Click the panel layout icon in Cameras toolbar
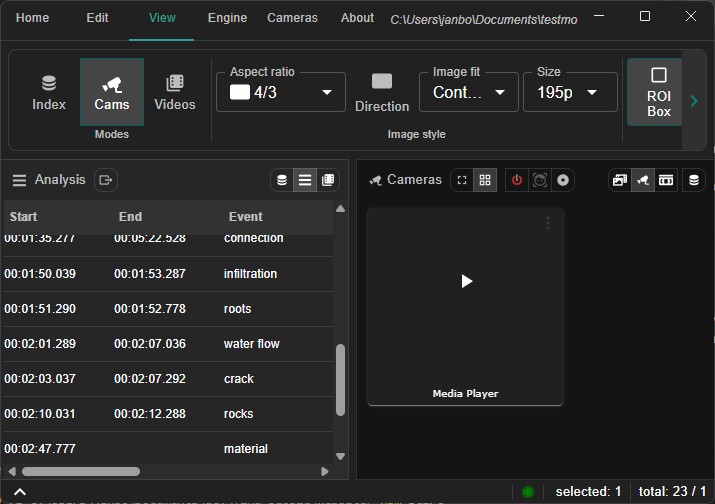Image resolution: width=715 pixels, height=504 pixels. (x=666, y=180)
